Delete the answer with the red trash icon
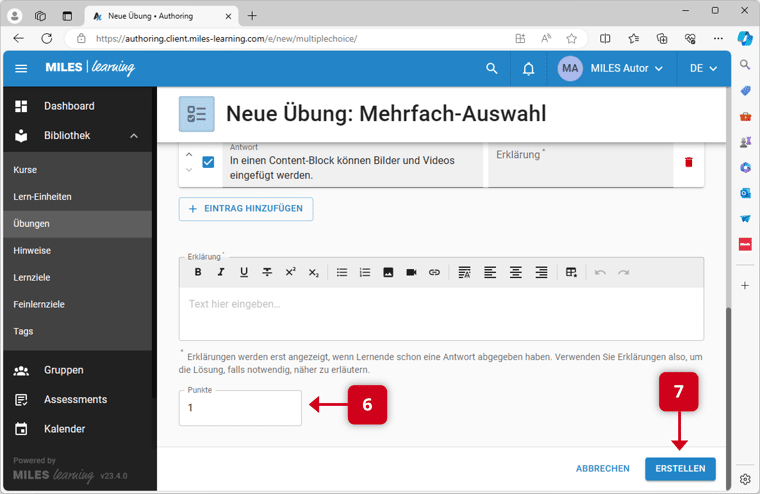This screenshot has height=494, width=760. pos(688,162)
